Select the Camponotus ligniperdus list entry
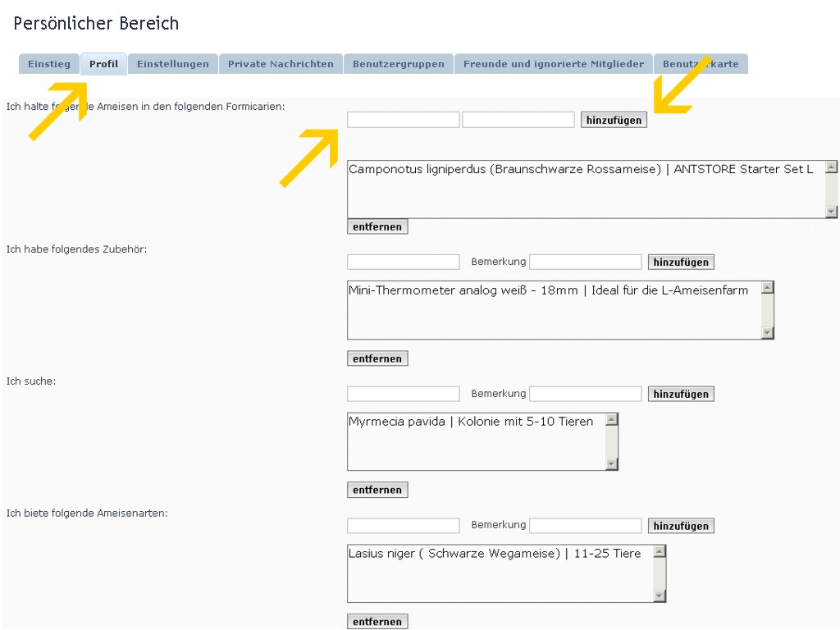The image size is (840, 630). click(x=581, y=170)
